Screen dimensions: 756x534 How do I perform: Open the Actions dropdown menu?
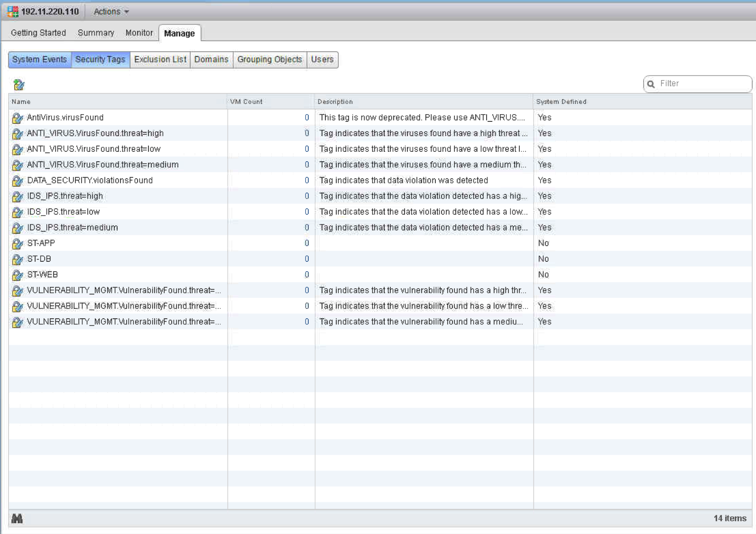point(111,11)
